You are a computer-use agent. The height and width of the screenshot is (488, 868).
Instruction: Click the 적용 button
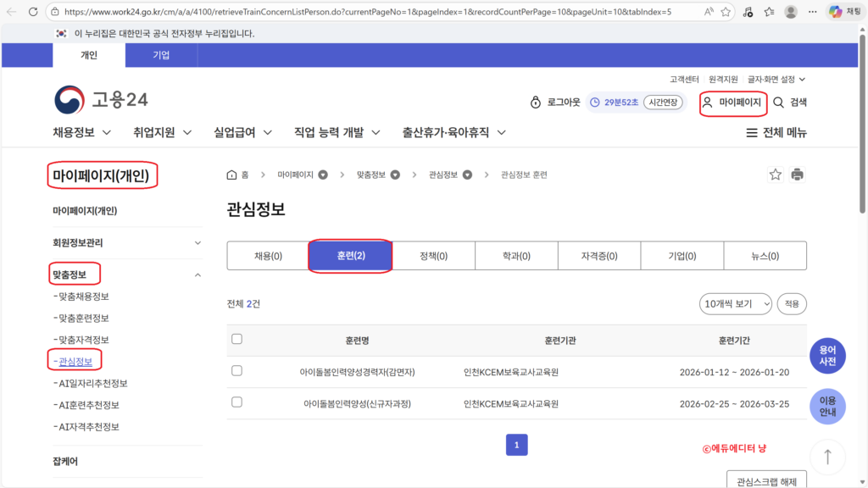click(791, 303)
